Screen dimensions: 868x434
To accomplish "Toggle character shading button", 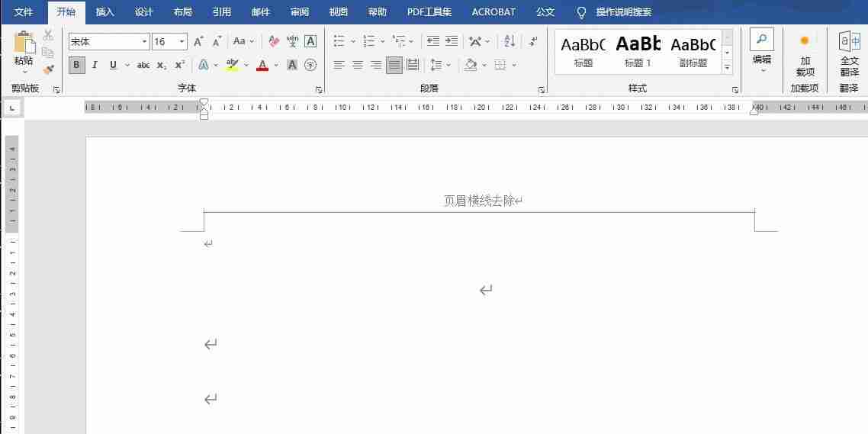I will pyautogui.click(x=292, y=66).
